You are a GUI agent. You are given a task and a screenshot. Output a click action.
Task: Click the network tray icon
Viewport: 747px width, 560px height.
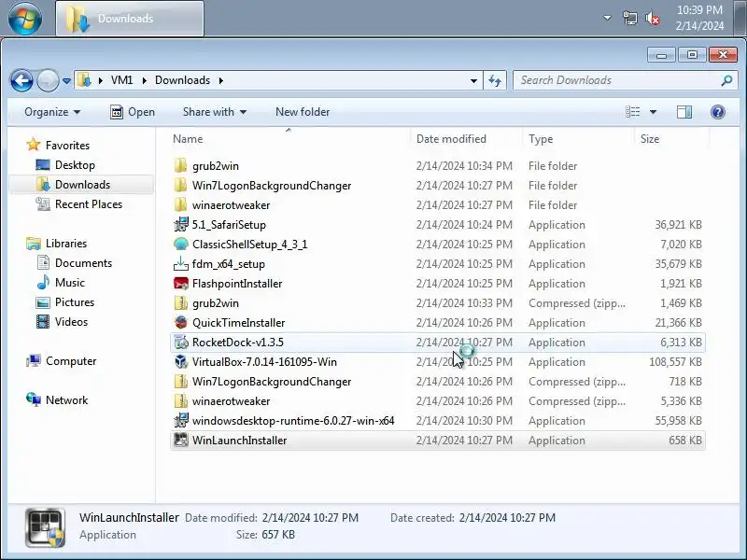tap(629, 19)
